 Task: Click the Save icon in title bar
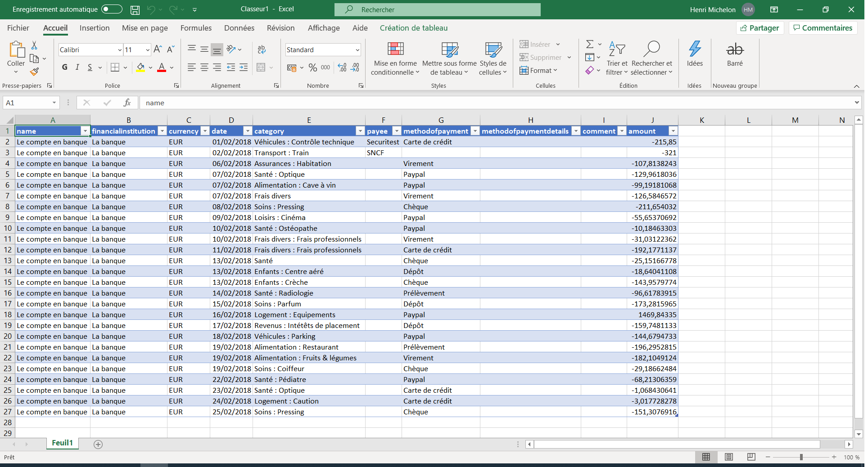pos(135,9)
